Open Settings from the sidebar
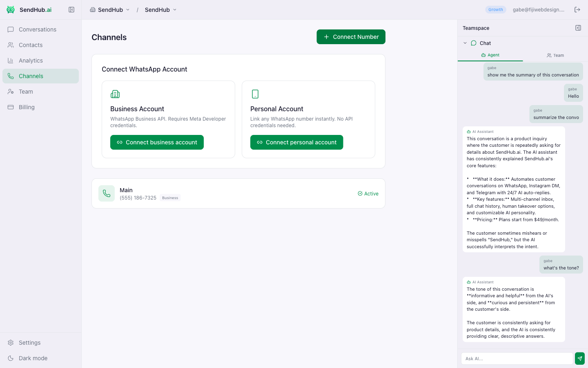The image size is (588, 368). point(40,343)
